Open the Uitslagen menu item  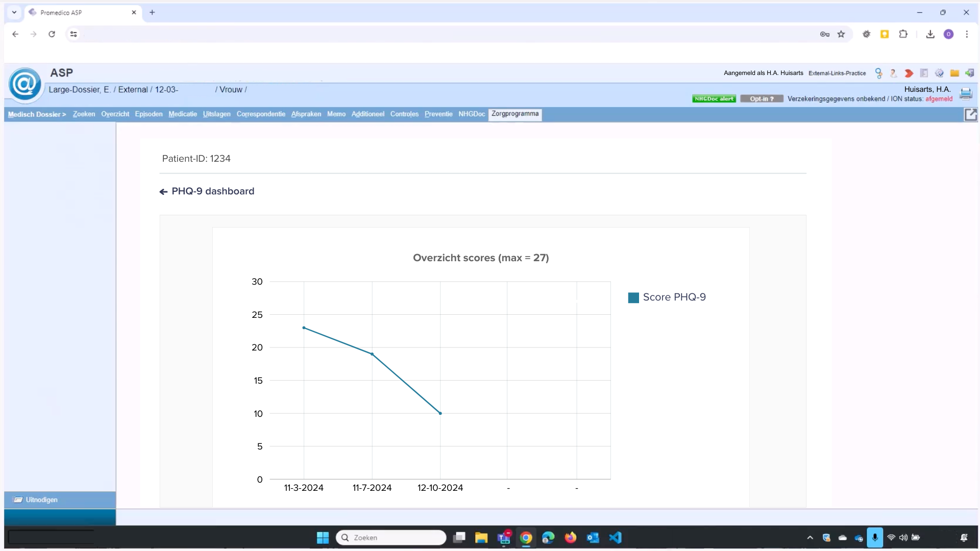pyautogui.click(x=216, y=114)
